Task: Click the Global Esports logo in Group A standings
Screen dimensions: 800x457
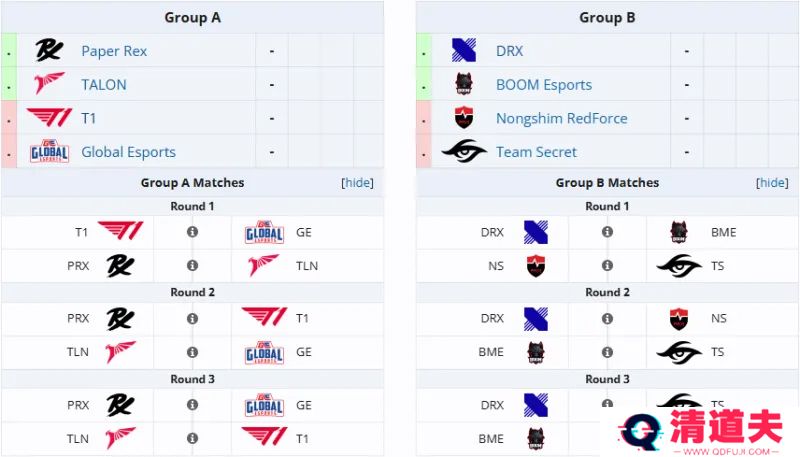Action: click(x=49, y=151)
